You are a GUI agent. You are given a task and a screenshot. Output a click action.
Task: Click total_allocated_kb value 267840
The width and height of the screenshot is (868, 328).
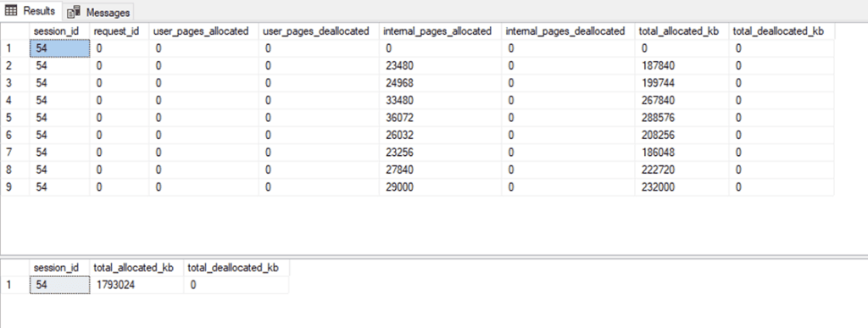[682, 101]
